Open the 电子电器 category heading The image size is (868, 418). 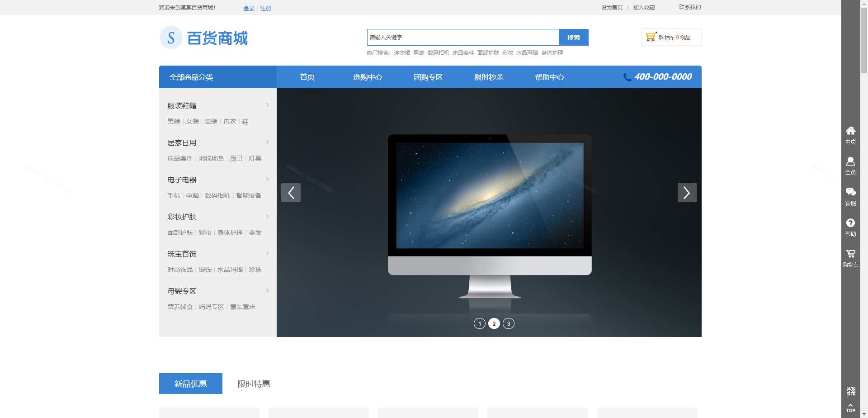click(182, 180)
